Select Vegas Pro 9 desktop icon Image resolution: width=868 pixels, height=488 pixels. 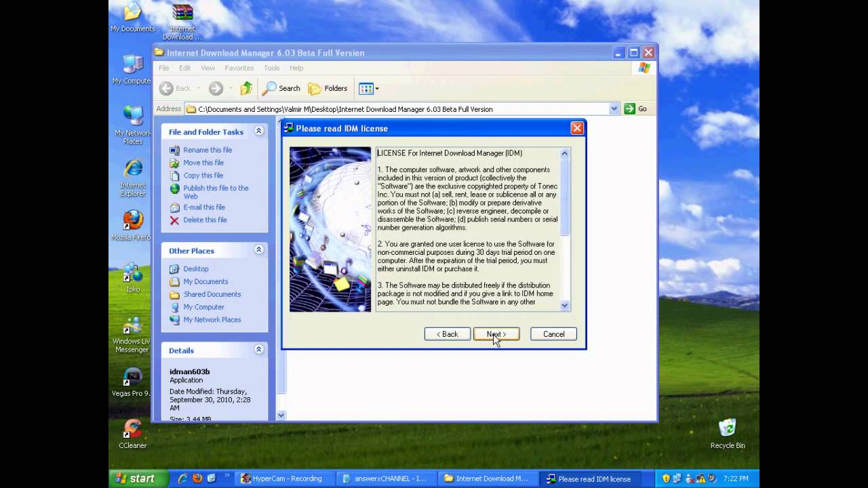click(x=132, y=383)
